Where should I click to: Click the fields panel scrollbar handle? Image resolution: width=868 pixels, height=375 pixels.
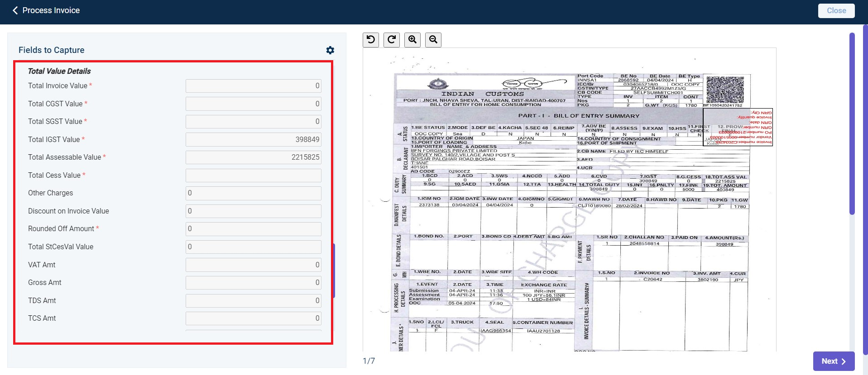tap(334, 271)
